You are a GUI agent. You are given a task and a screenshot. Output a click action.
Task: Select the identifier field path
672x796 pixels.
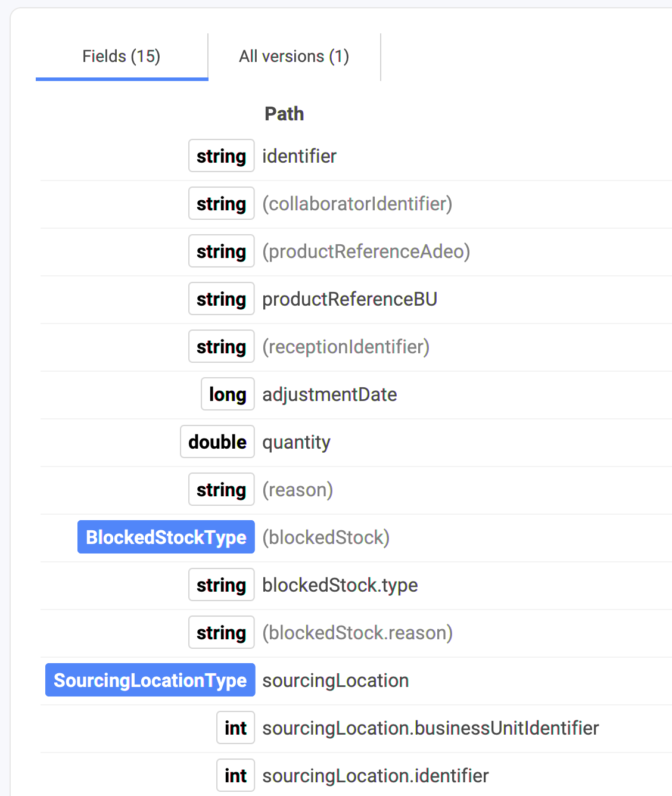point(299,156)
